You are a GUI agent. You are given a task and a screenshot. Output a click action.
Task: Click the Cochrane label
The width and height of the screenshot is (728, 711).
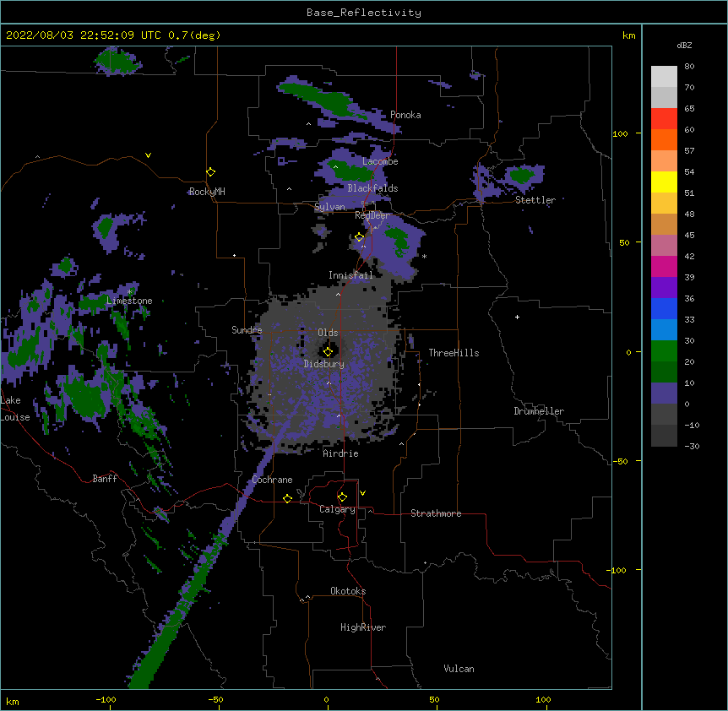(x=273, y=480)
